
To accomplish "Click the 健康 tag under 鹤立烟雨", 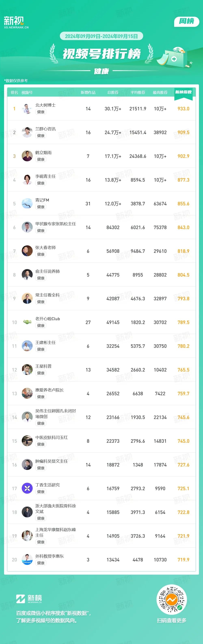I will tap(41, 159).
